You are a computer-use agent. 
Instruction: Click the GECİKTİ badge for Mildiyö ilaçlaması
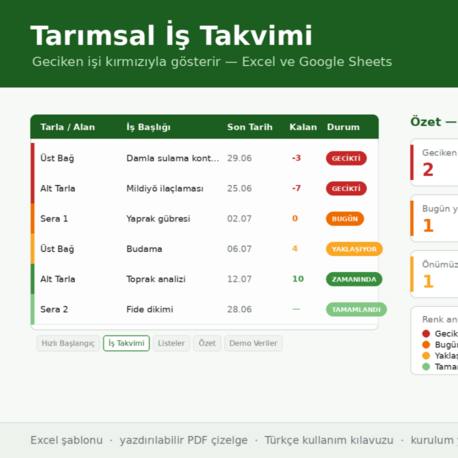(x=346, y=189)
